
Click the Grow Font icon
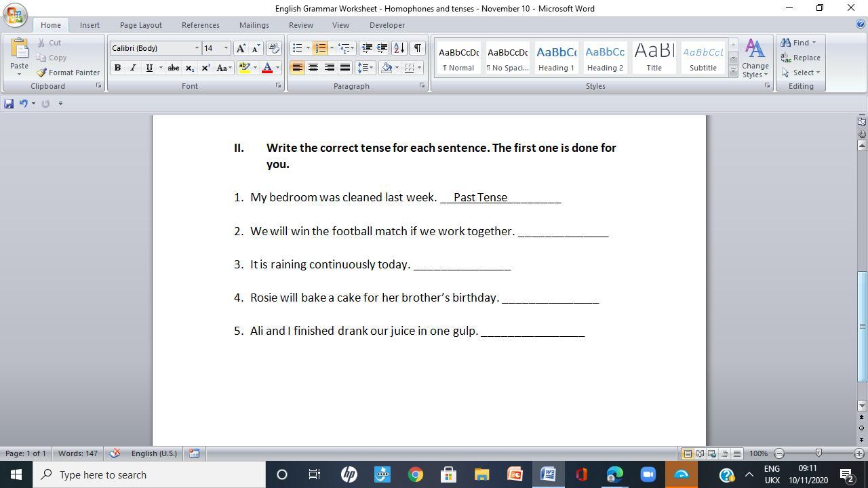click(240, 48)
